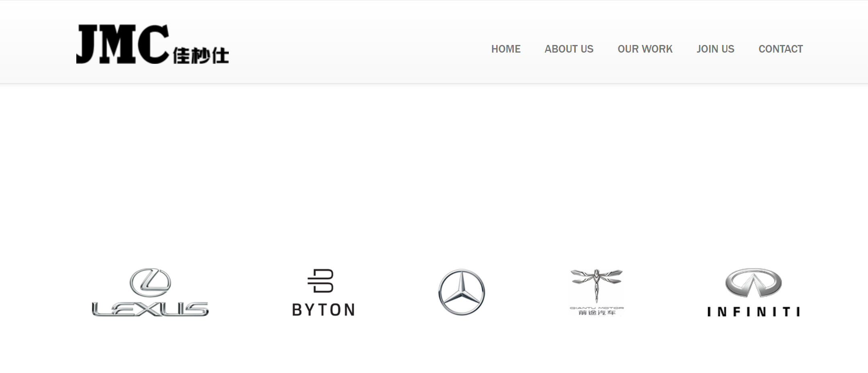Image resolution: width=868 pixels, height=373 pixels.
Task: Click the 前途汽车 Chinese brand text
Action: [597, 313]
